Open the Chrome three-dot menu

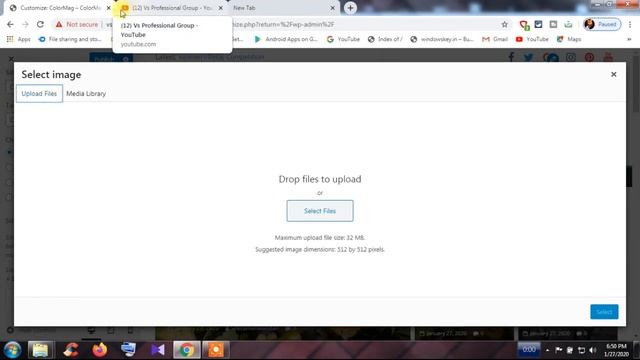630,24
